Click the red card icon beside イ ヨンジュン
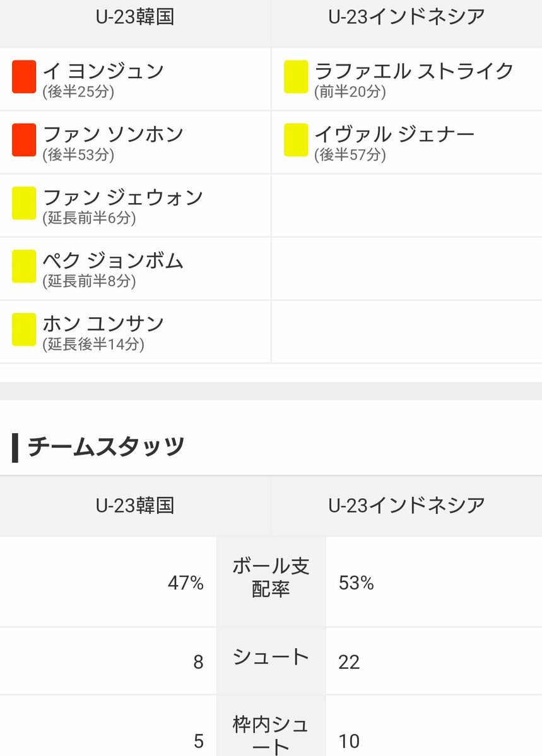 coord(24,77)
